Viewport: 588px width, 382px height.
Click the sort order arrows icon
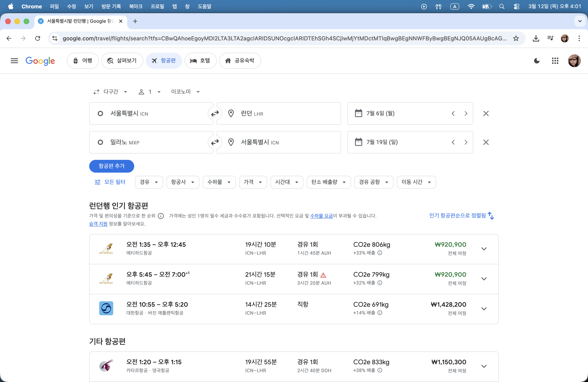click(491, 216)
